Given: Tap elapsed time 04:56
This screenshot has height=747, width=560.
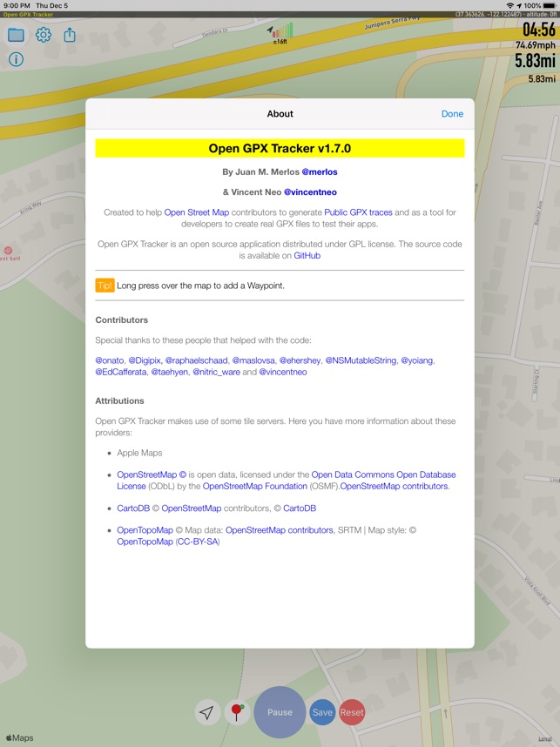Looking at the screenshot, I should [x=539, y=30].
